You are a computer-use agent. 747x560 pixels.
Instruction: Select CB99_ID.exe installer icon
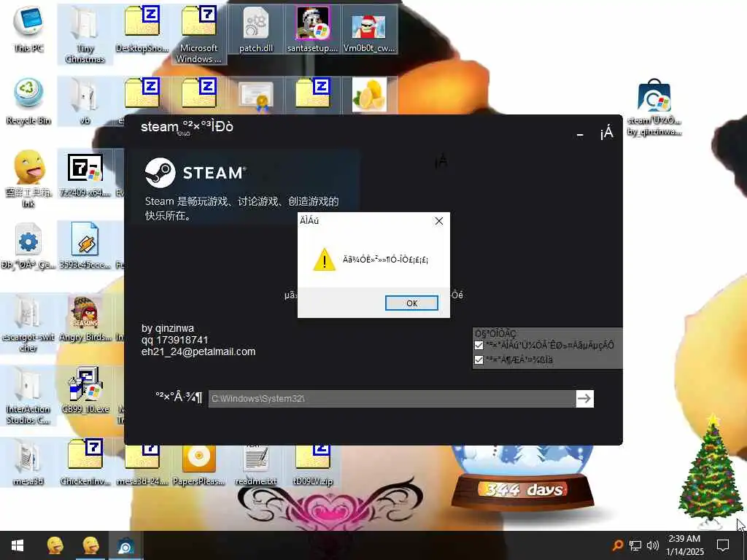click(x=85, y=391)
